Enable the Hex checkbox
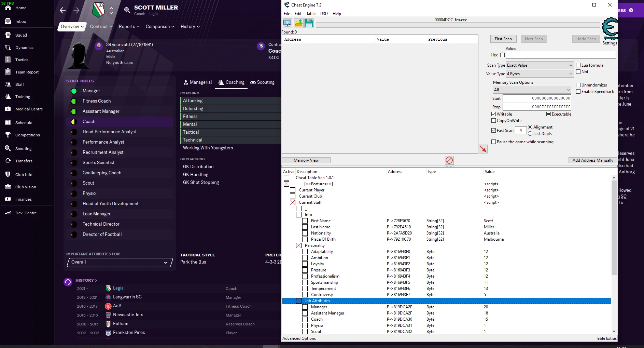 (x=502, y=55)
